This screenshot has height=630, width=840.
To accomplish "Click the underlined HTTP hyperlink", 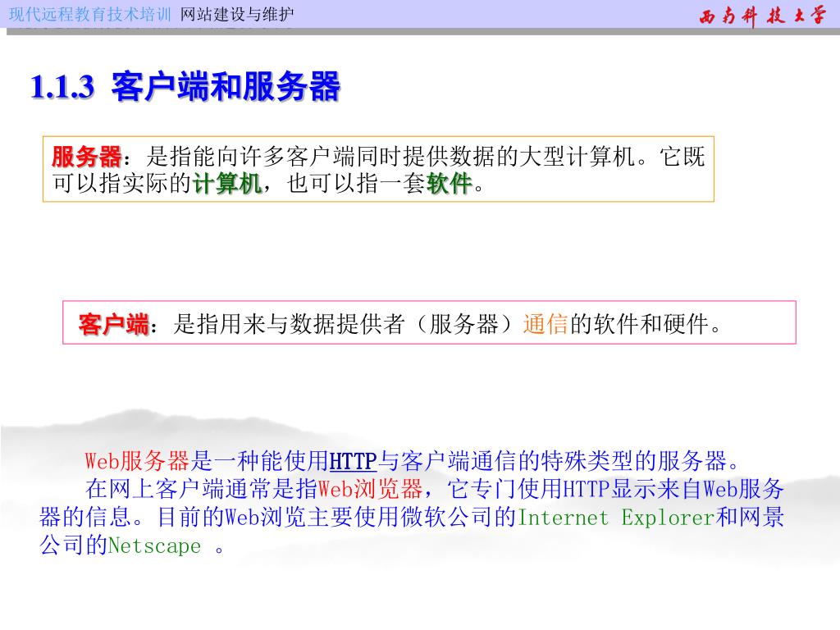I will pyautogui.click(x=353, y=461).
